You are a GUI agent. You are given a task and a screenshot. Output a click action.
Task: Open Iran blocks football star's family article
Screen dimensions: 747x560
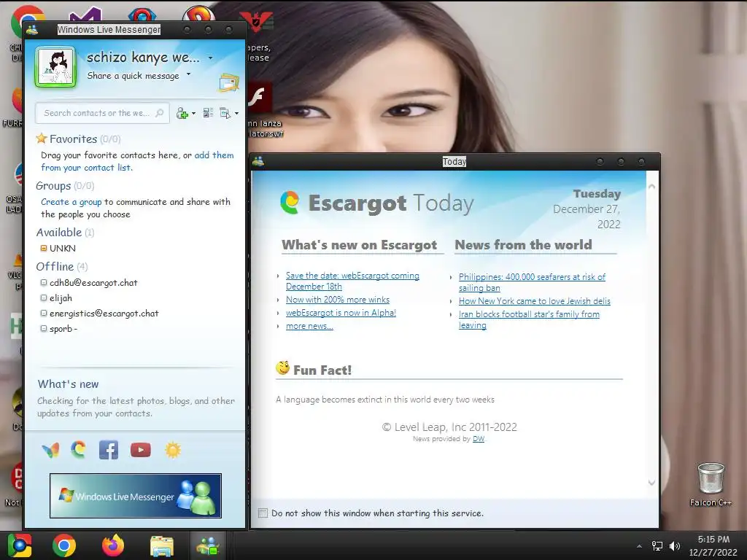click(x=530, y=319)
